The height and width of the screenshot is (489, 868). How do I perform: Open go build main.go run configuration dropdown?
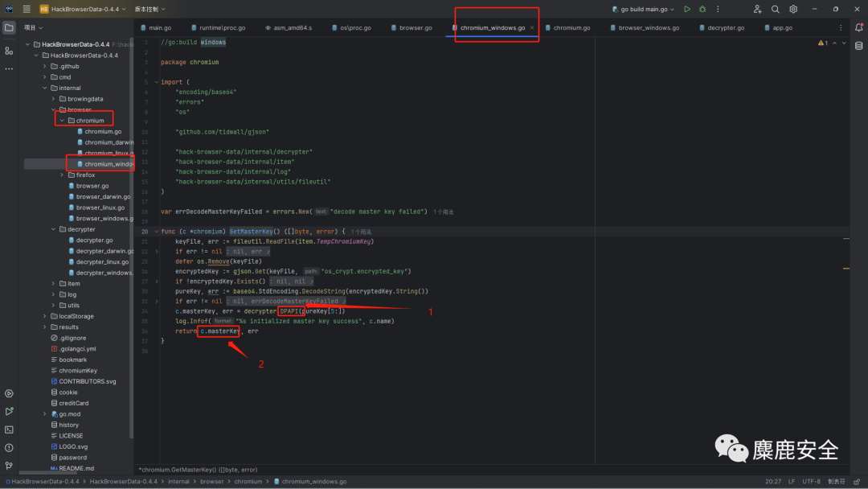pos(643,9)
